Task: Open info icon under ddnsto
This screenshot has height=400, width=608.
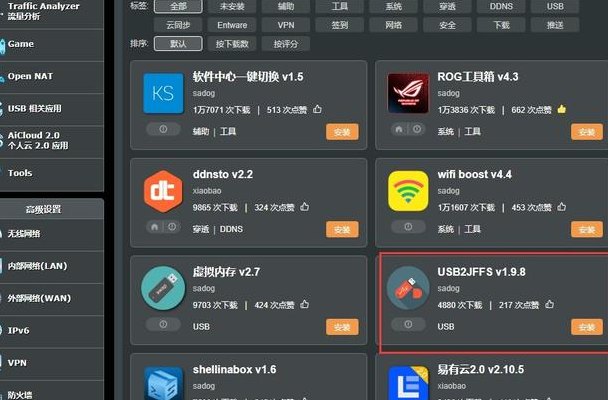Action: [172, 227]
